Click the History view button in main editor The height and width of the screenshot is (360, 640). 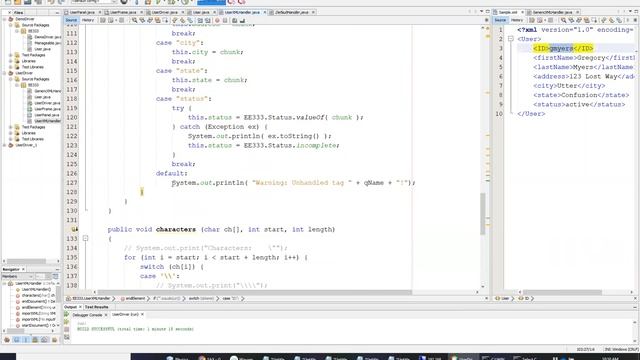(x=88, y=20)
